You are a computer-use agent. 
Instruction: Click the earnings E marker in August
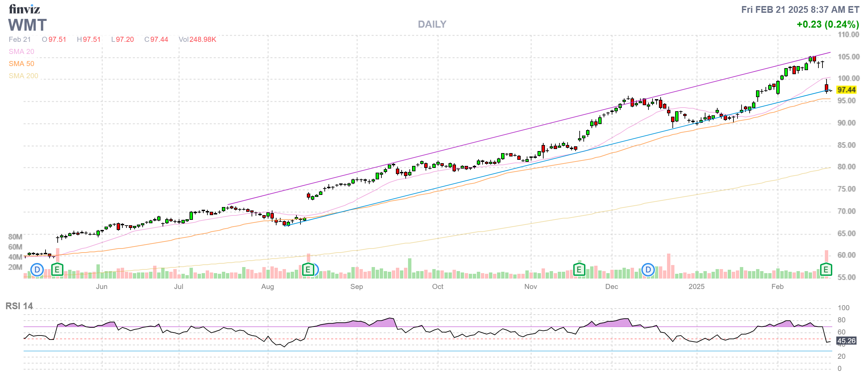click(308, 270)
